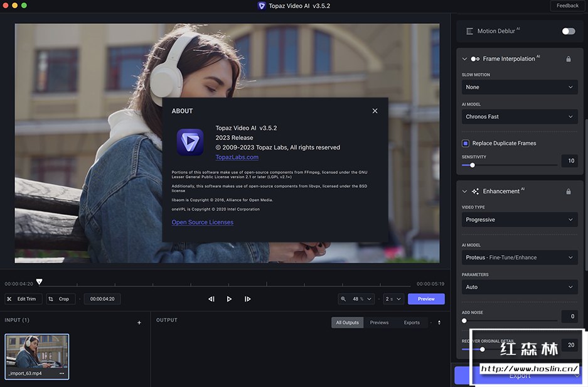Switch to the Previews tab
This screenshot has width=588, height=387.
click(379, 322)
